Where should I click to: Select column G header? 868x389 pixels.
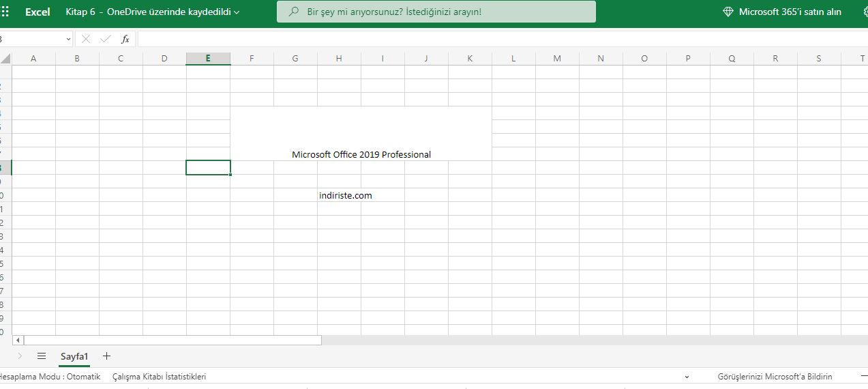coord(295,59)
